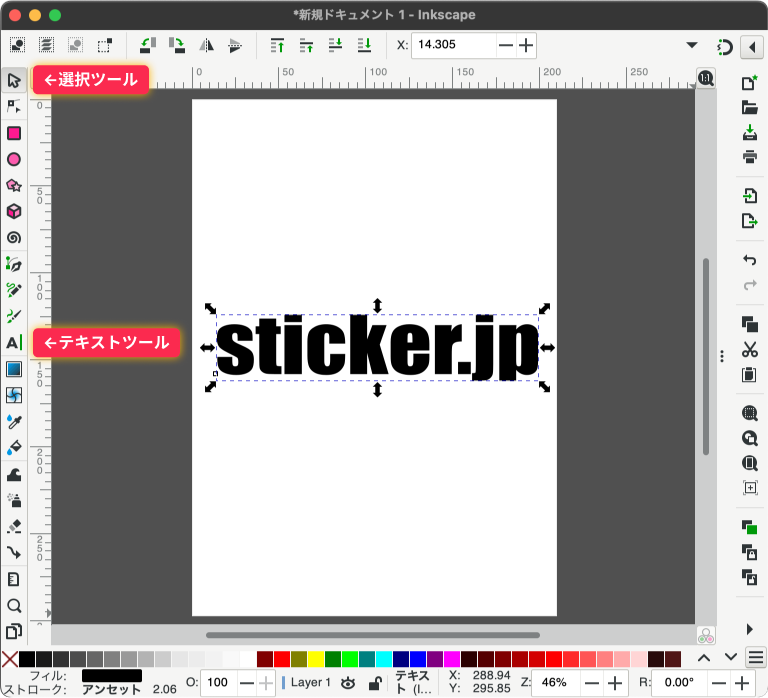
Task: Select the Measure tool
Action: [x=14, y=579]
